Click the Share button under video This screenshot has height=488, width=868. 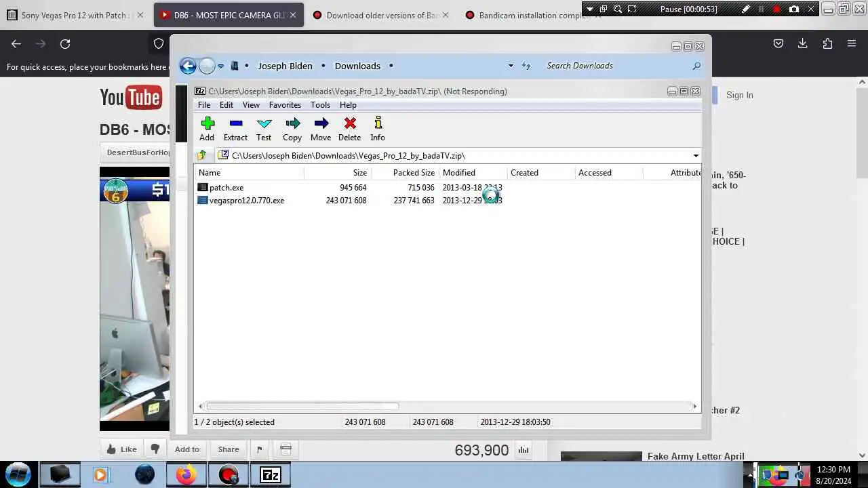pos(229,449)
